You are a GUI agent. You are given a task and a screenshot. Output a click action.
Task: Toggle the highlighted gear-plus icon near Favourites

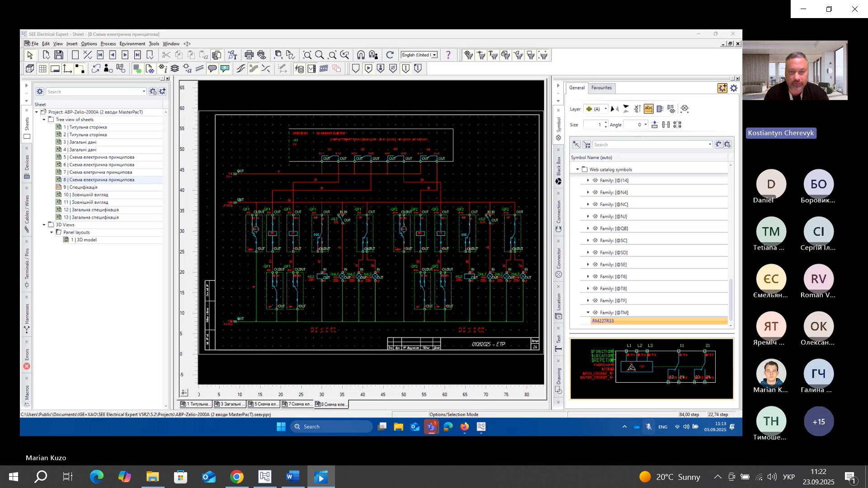tap(722, 88)
